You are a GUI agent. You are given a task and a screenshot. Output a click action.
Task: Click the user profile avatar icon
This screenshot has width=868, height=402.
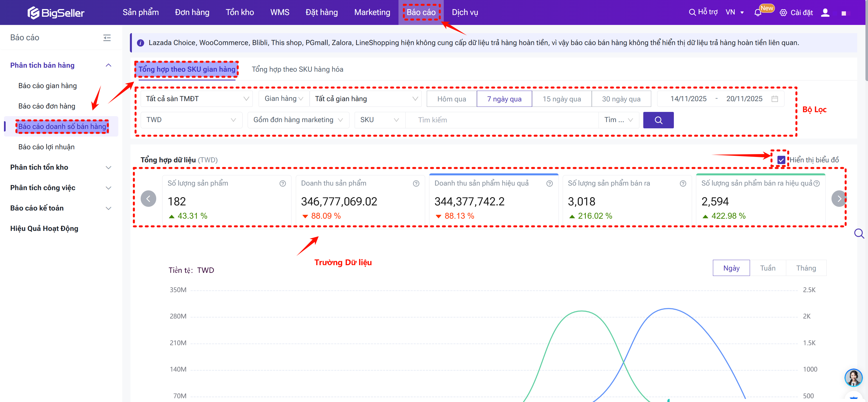coord(825,13)
